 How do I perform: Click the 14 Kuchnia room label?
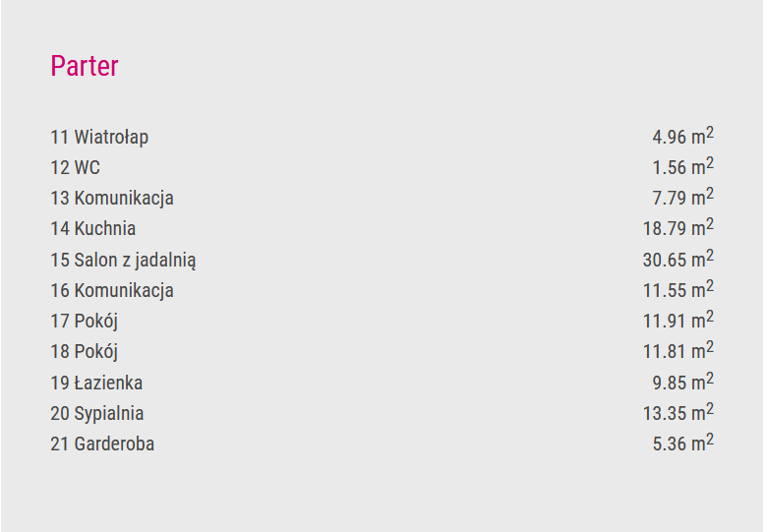(93, 228)
